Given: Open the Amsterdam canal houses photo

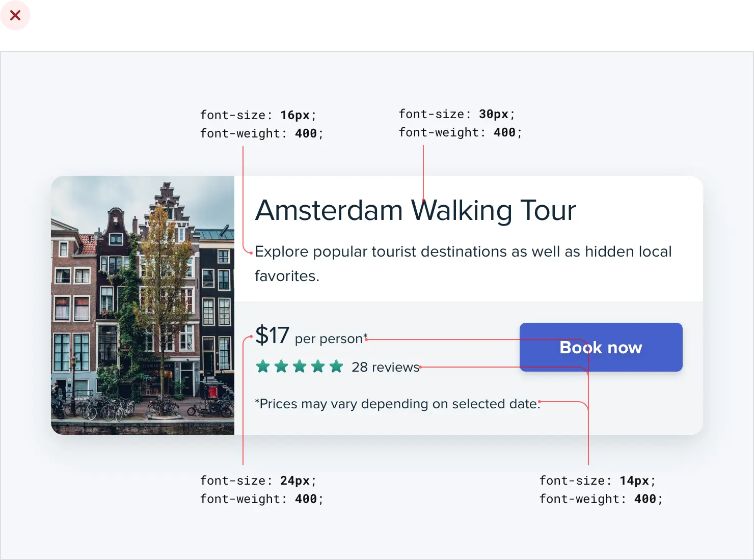Looking at the screenshot, I should click(143, 305).
